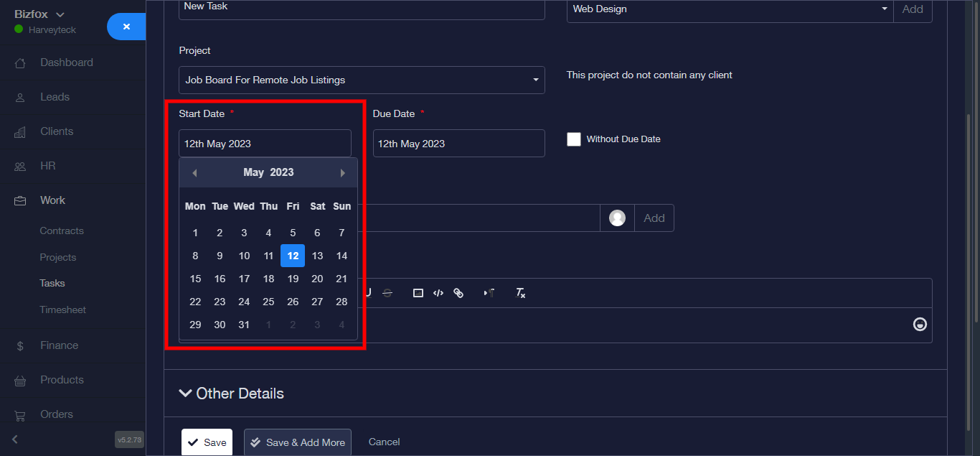
Task: Open the Web Design category dropdown
Action: coord(730,9)
